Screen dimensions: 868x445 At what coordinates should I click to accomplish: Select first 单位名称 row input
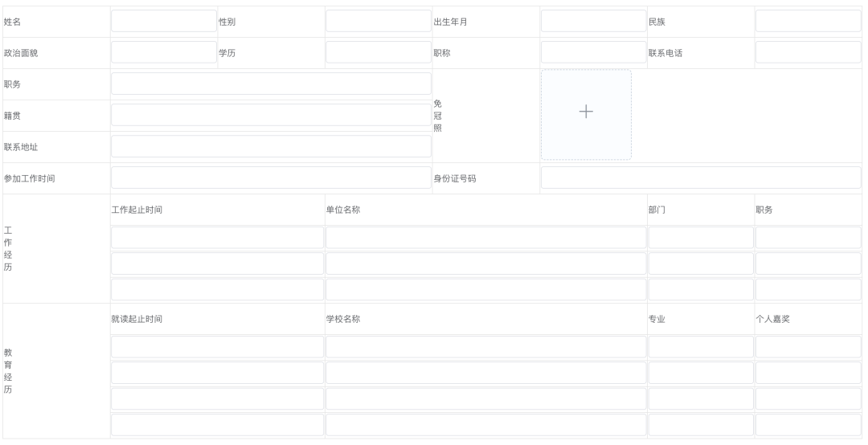[485, 238]
